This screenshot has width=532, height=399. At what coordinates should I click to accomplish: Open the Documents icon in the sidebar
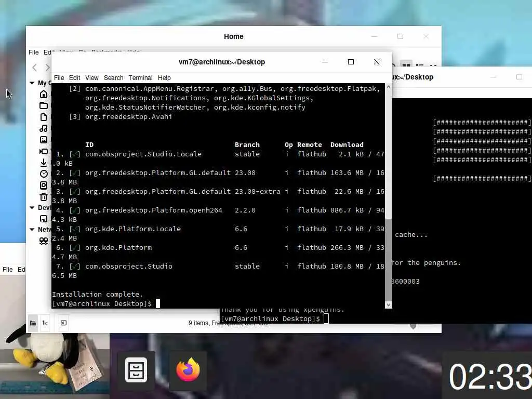(x=44, y=117)
